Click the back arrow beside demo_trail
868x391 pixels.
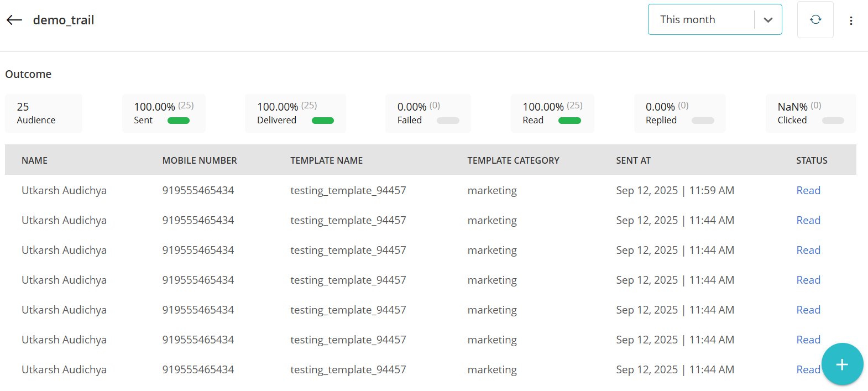[14, 20]
